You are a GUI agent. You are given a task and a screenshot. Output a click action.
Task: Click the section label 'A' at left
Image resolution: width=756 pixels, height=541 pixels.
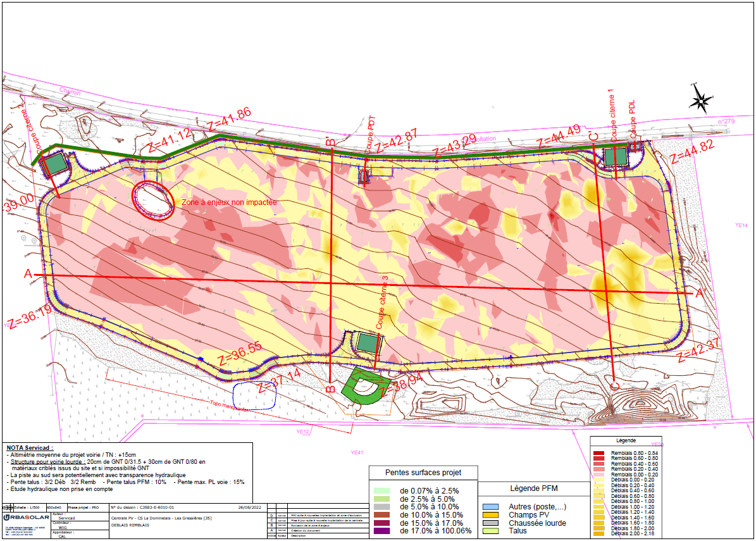[x=28, y=274]
